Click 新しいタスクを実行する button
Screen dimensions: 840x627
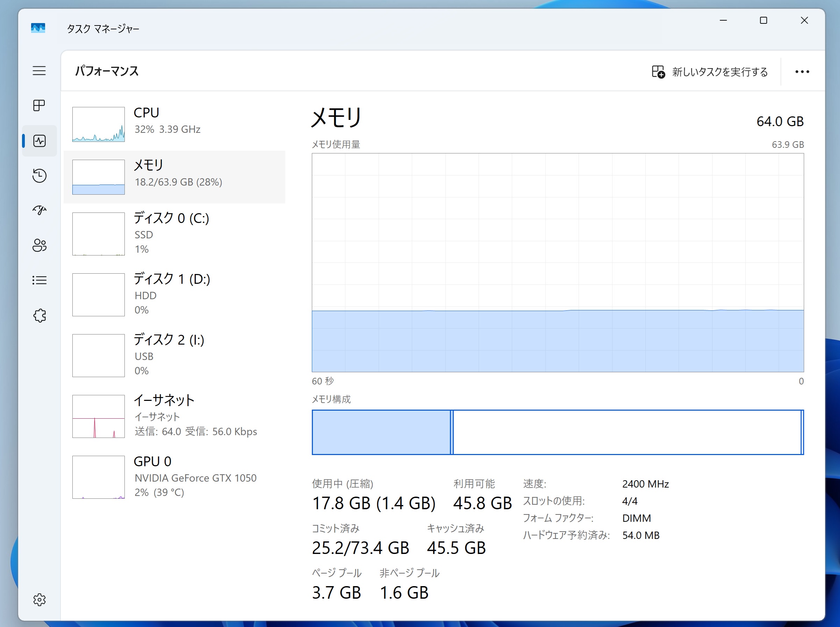(x=709, y=72)
